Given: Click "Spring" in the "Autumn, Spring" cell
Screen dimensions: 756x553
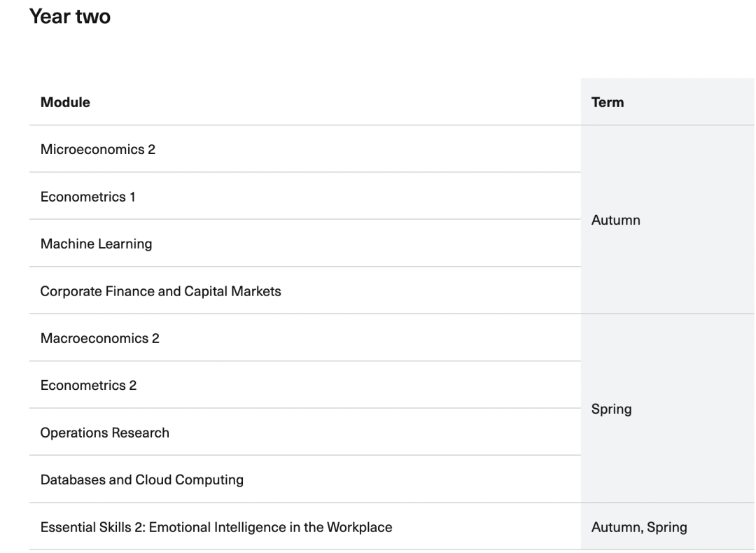Looking at the screenshot, I should coord(668,527).
